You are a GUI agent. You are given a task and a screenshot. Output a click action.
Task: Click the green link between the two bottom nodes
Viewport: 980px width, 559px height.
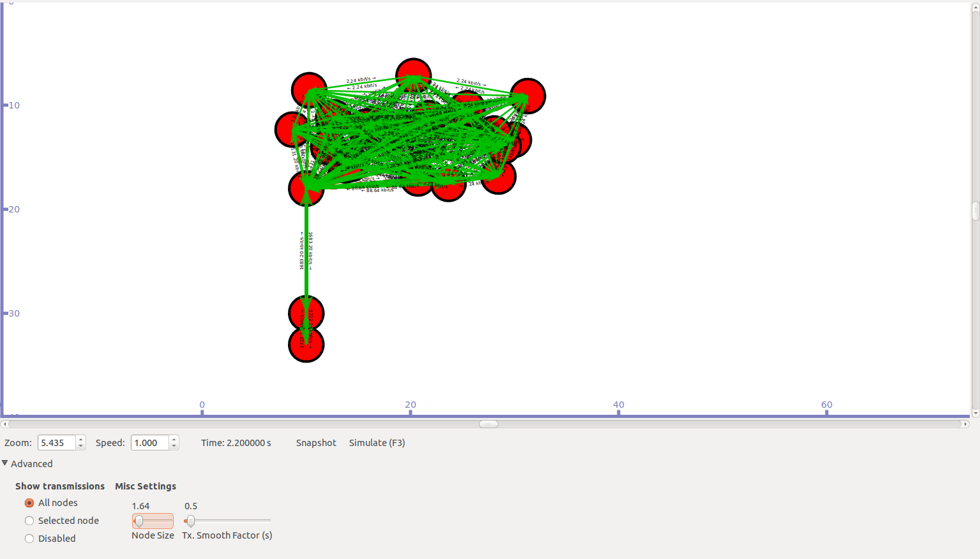[307, 329]
